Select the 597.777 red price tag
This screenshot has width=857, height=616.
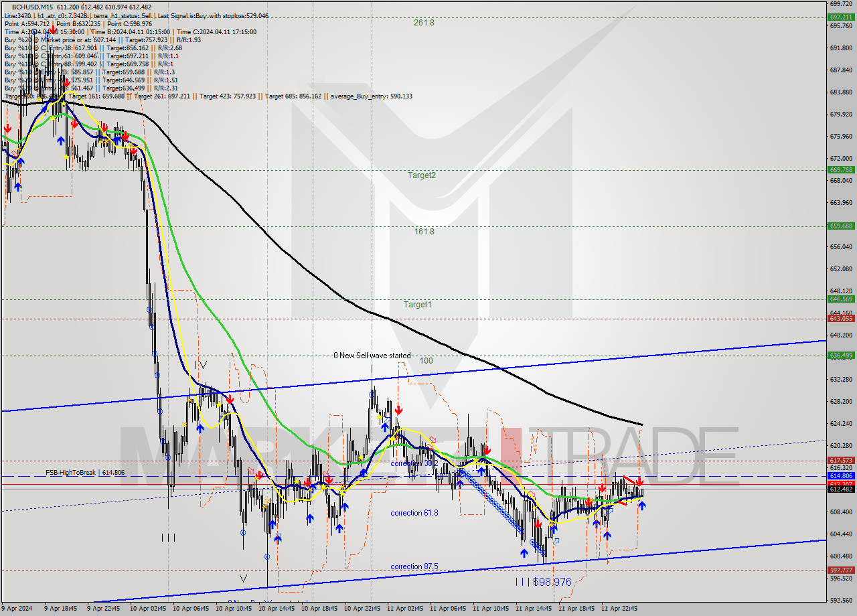pyautogui.click(x=841, y=570)
